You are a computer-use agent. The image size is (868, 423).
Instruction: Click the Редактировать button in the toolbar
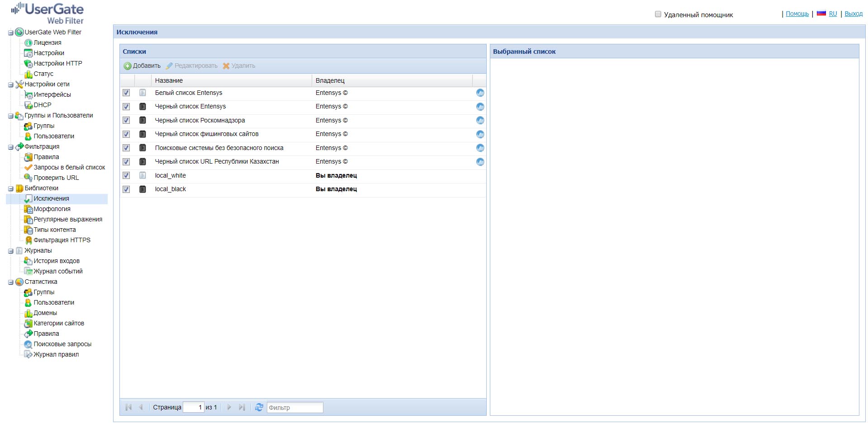click(191, 66)
